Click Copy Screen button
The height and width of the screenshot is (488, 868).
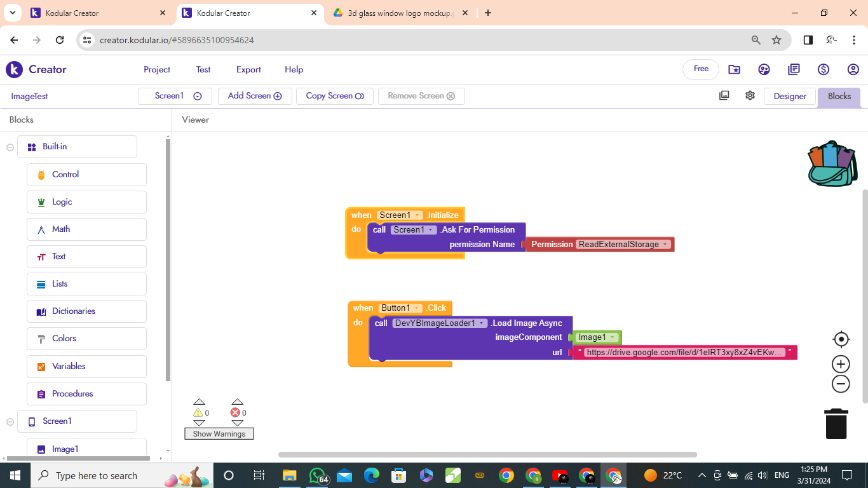pyautogui.click(x=335, y=96)
